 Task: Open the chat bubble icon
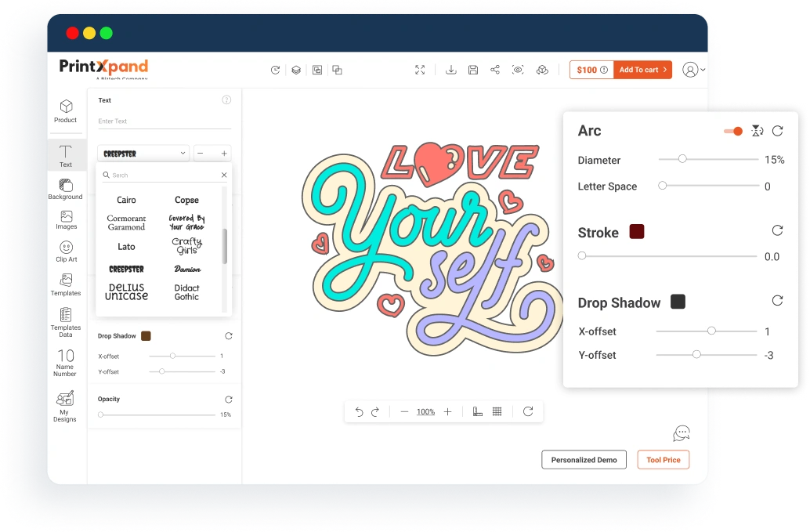pos(682,433)
